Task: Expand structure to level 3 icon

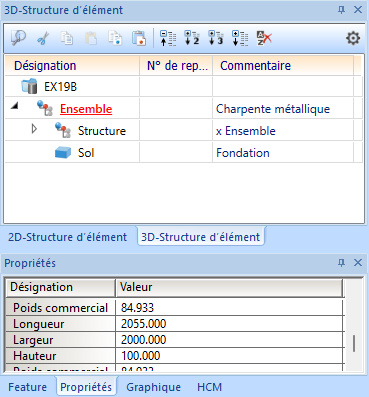Action: coord(216,38)
